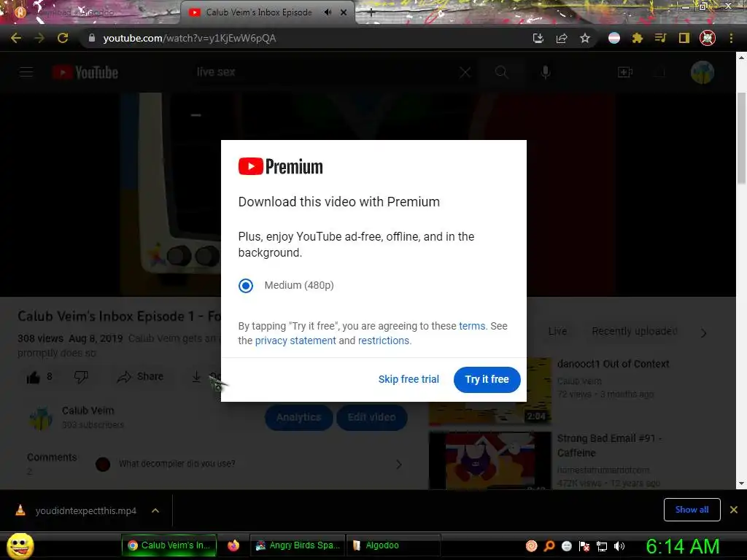
Task: Click the 6:14 AM taskbar clock
Action: [x=682, y=546]
